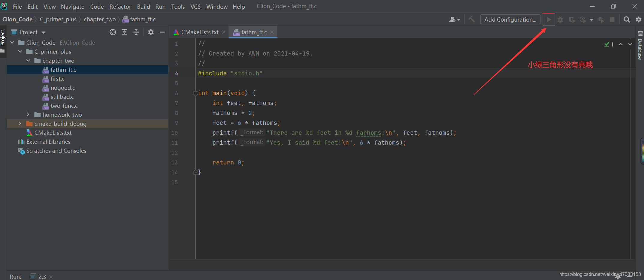Open the Refactor menu
Screen dimensions: 644x280
tap(120, 7)
